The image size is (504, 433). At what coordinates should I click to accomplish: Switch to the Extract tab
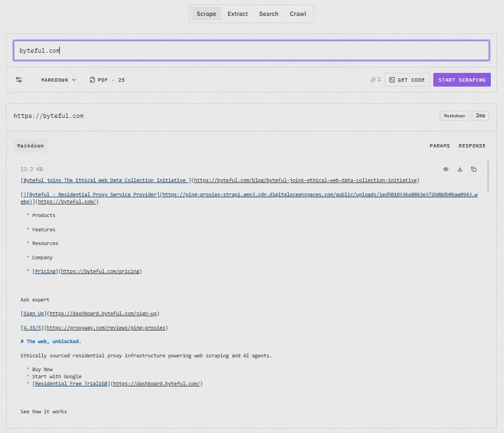(238, 14)
